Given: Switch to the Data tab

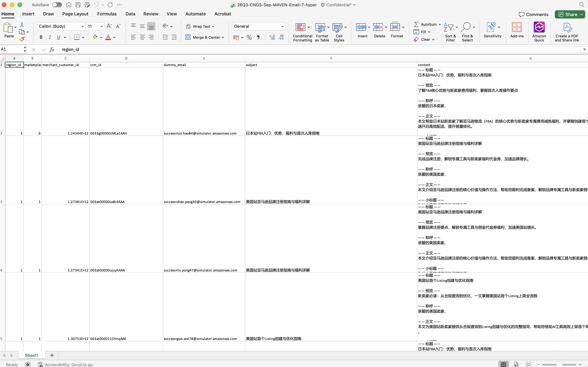Looking at the screenshot, I should pyautogui.click(x=130, y=14).
